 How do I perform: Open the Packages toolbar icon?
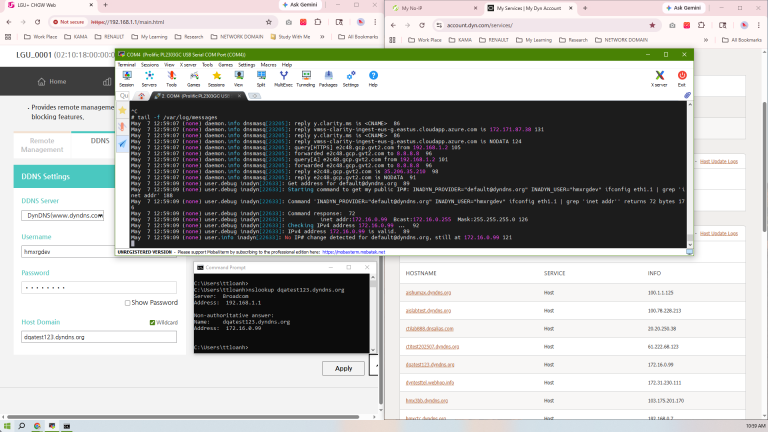[x=328, y=78]
